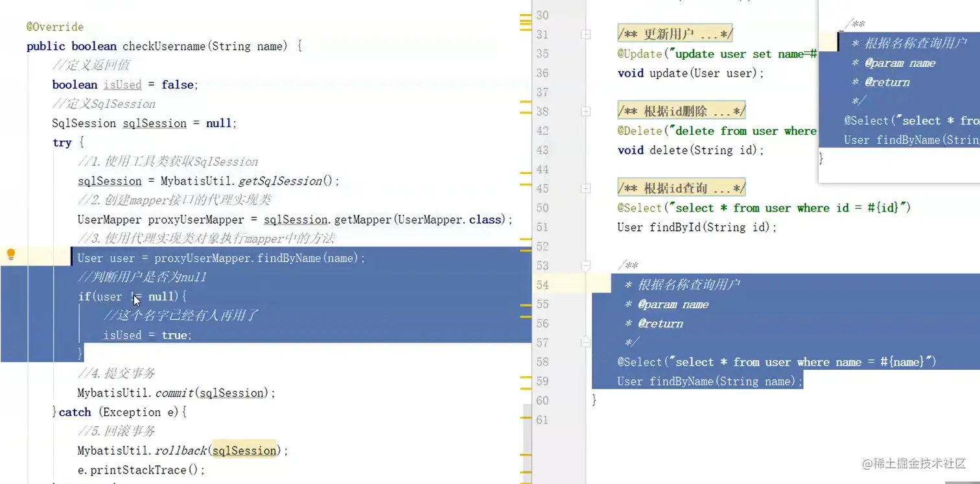Click the findByName line in the preview popup
This screenshot has height=484, width=980.
coord(912,140)
